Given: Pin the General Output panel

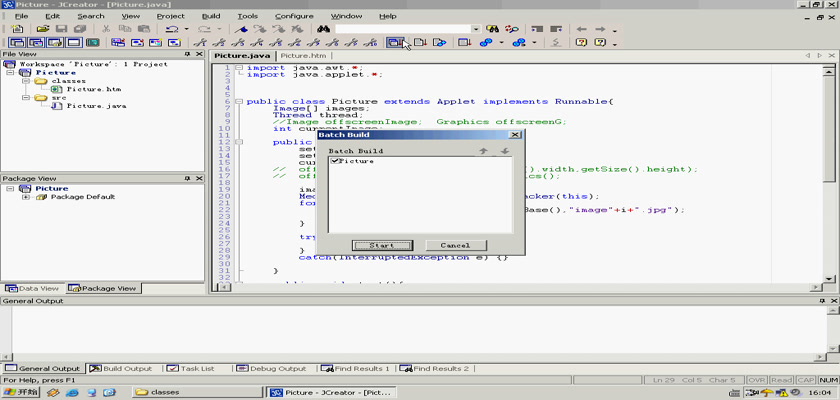Looking at the screenshot, I should click(x=822, y=301).
